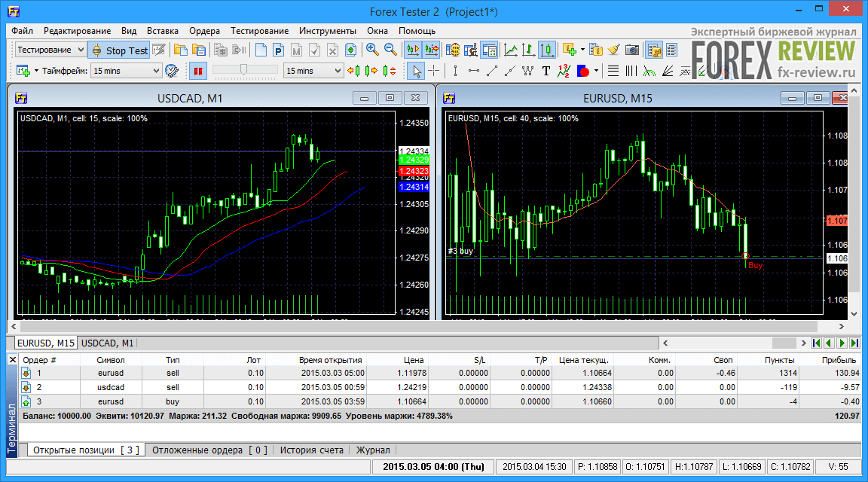The width and height of the screenshot is (868, 482).
Task: Expand the shapes tool dropdown arrow
Action: coord(596,71)
